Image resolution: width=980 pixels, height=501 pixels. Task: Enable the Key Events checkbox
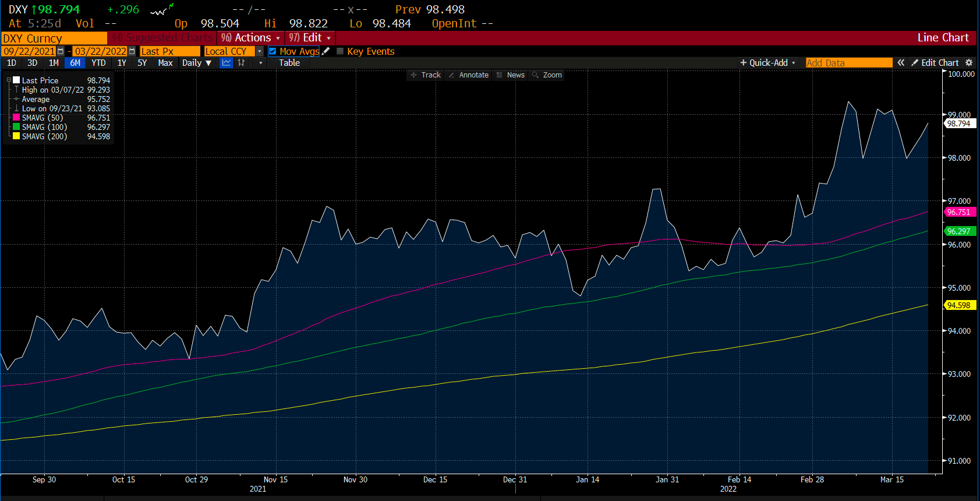point(340,51)
